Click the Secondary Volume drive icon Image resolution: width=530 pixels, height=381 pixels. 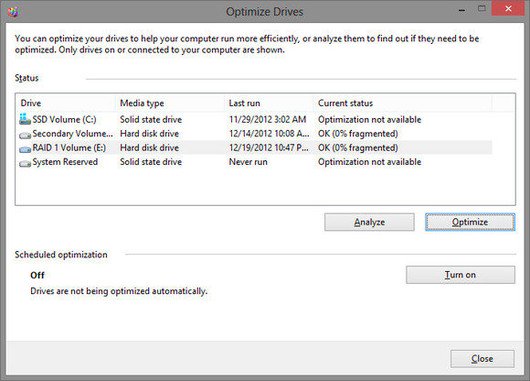coord(25,135)
